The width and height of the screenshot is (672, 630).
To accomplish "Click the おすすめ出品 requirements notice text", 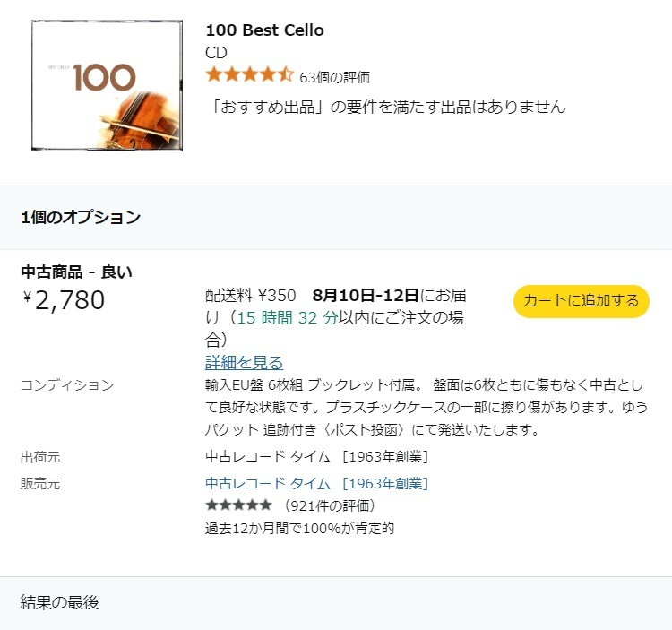I will point(385,107).
